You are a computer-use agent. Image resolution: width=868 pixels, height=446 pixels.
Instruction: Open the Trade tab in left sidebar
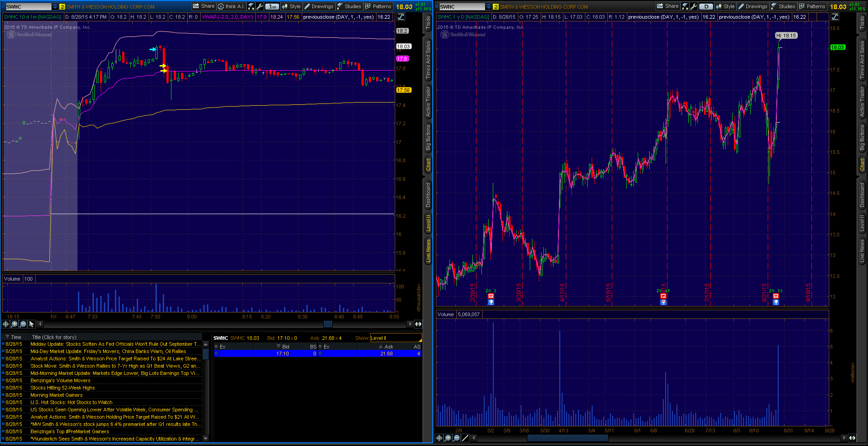[428, 23]
